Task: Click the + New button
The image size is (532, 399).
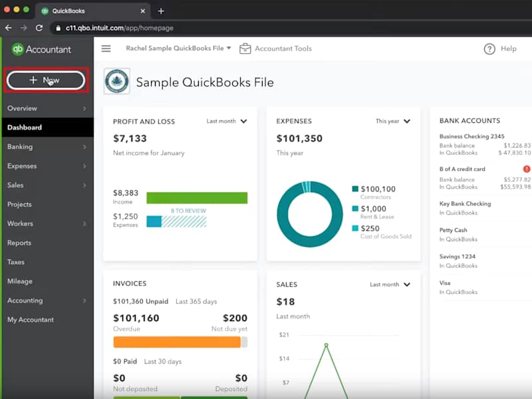Action: 46,80
